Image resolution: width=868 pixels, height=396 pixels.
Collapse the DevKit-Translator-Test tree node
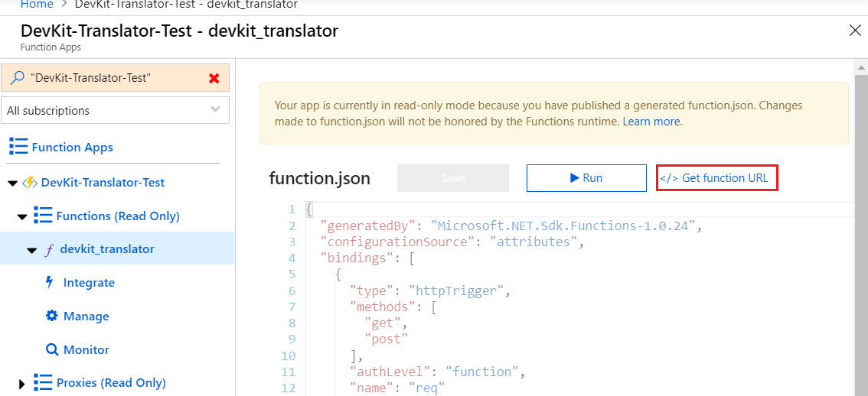point(13,183)
